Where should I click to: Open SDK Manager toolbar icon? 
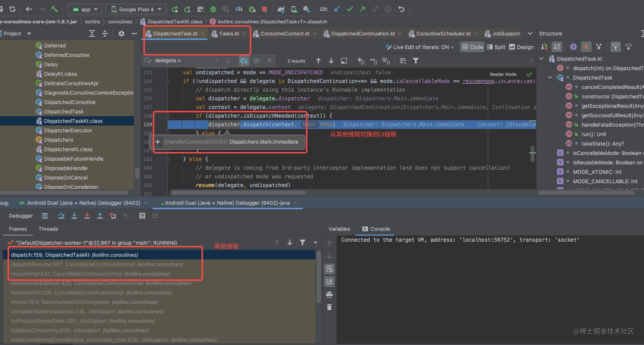tap(307, 9)
